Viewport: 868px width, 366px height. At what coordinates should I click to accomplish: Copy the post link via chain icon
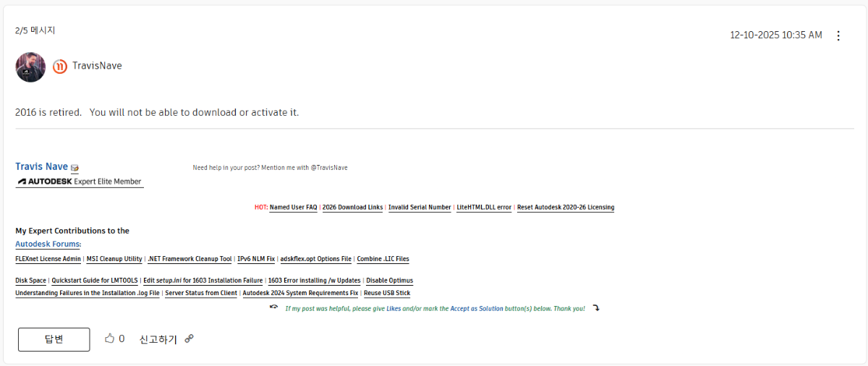(190, 339)
